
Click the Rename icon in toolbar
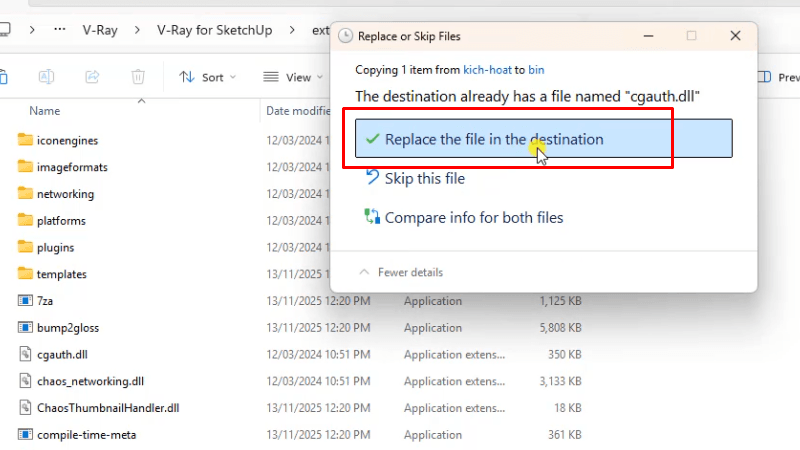46,77
